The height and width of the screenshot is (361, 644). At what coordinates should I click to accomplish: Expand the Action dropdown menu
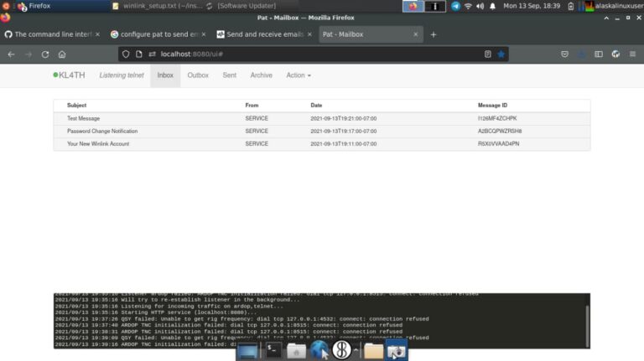[x=298, y=75]
